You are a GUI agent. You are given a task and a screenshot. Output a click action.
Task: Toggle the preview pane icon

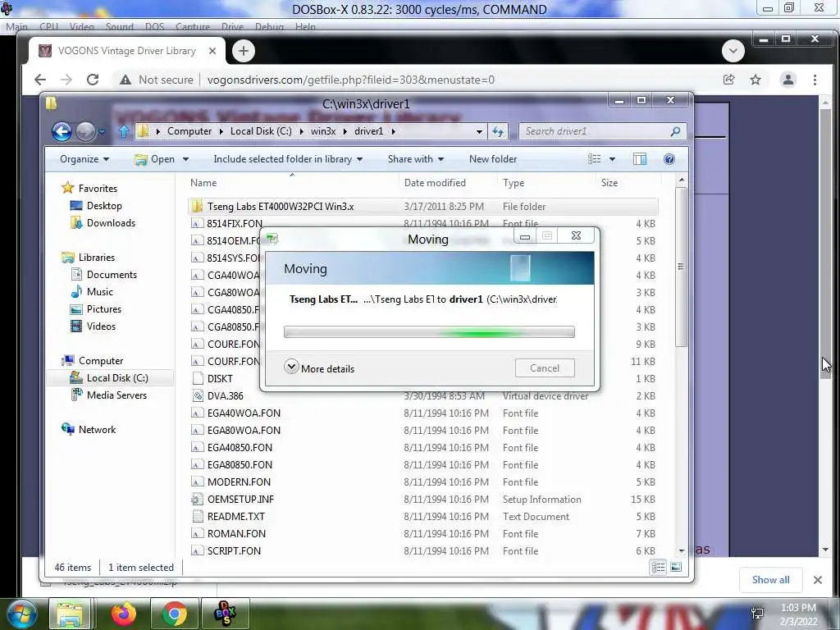(x=640, y=159)
